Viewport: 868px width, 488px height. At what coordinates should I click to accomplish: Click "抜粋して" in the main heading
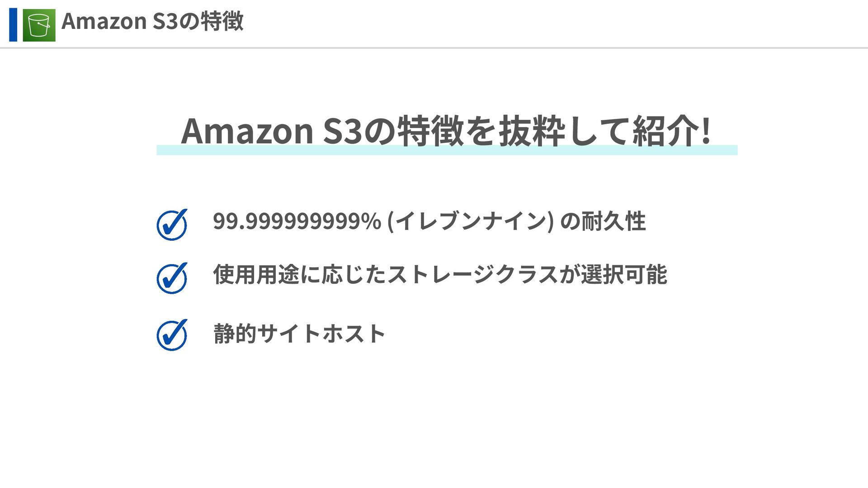coord(565,131)
